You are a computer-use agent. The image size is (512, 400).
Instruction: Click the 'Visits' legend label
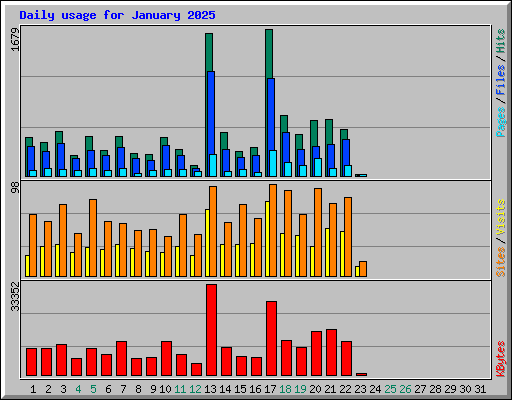pyautogui.click(x=500, y=218)
